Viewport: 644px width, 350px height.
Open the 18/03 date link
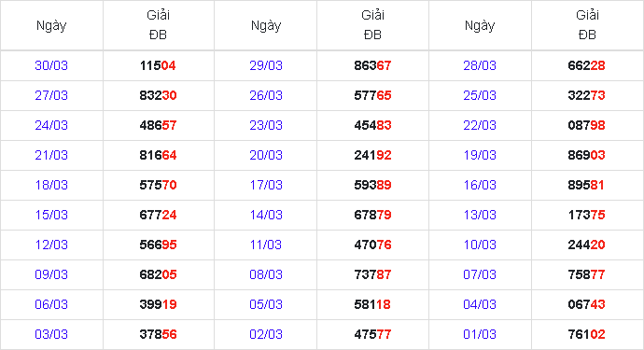tap(51, 186)
